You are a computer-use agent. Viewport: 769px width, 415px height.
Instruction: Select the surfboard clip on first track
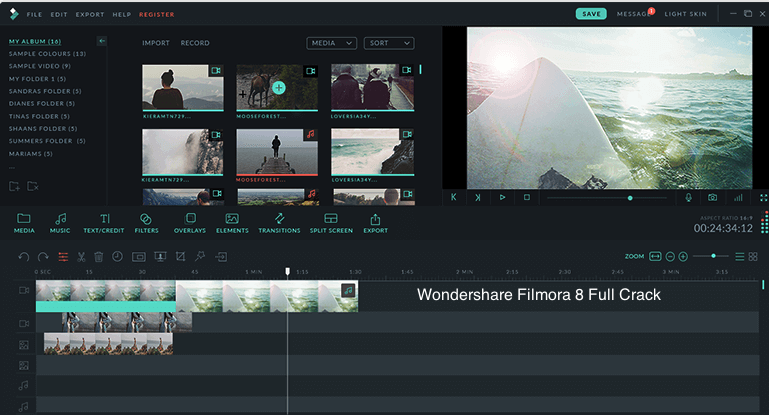pyautogui.click(x=267, y=296)
